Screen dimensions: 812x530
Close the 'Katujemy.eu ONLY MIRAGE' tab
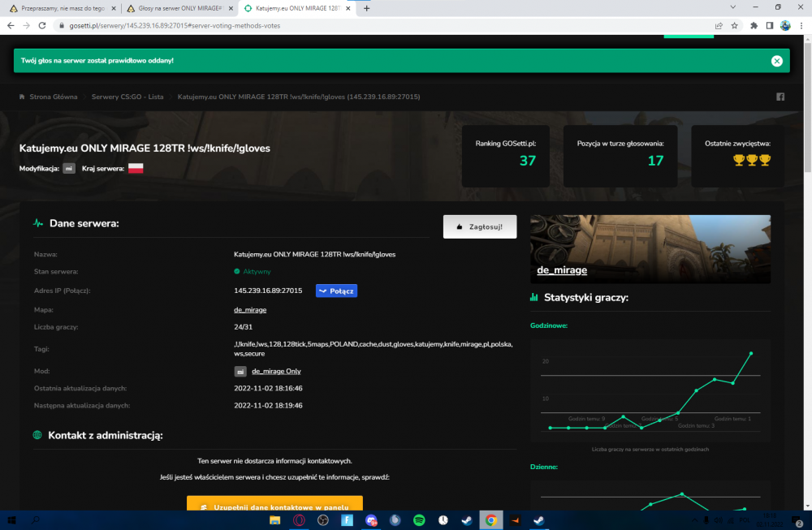tap(348, 8)
